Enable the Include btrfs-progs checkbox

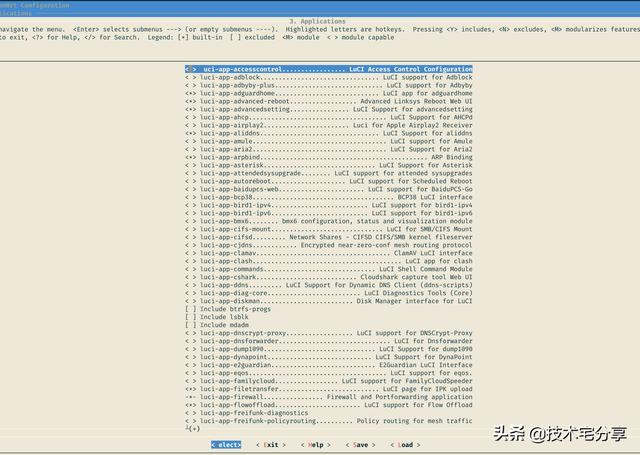191,309
